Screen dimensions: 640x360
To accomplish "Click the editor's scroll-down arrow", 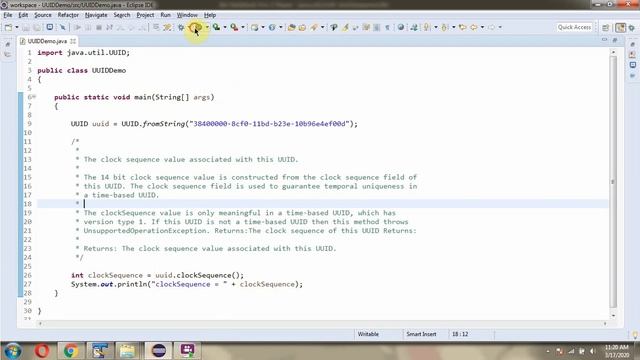I will [x=613, y=316].
